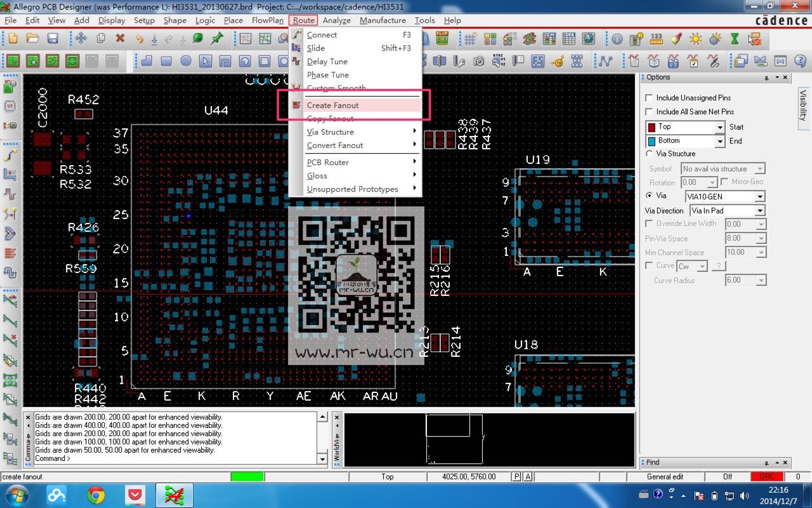This screenshot has width=812, height=508.
Task: Click the green pushpin icon
Action: coord(217,39)
